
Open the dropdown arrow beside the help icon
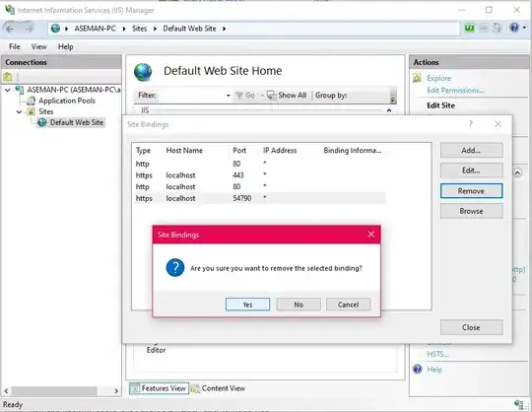524,28
